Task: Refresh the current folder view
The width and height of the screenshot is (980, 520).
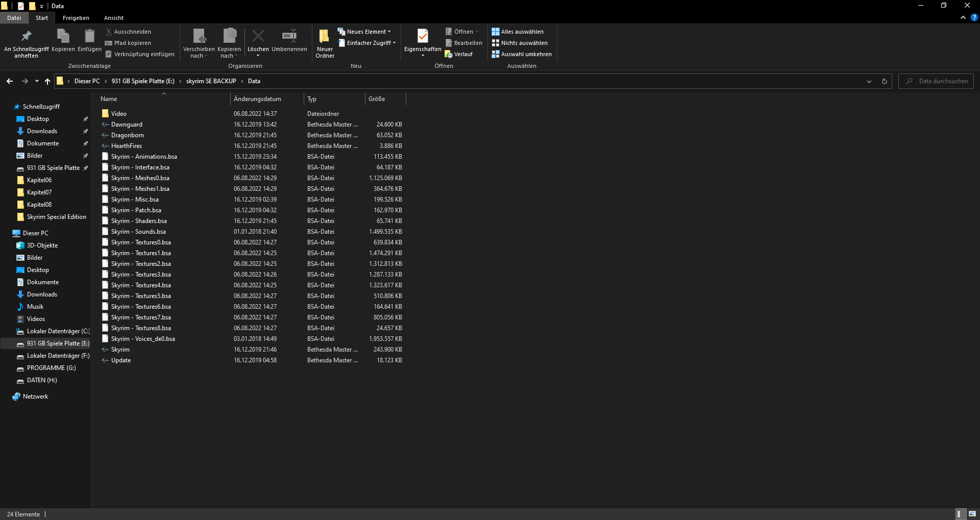Action: coord(885,81)
